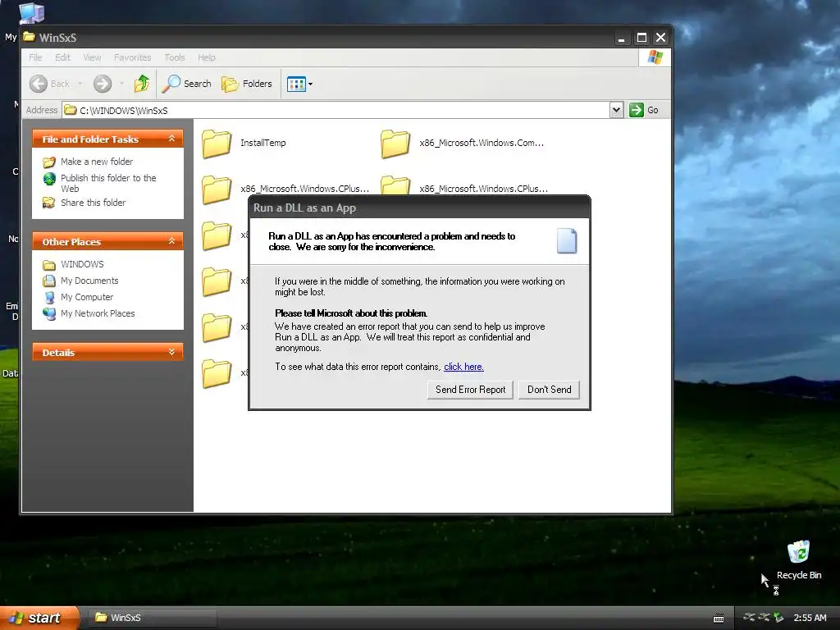This screenshot has width=840, height=630.
Task: Toggle the Folders pane
Action: click(x=247, y=84)
